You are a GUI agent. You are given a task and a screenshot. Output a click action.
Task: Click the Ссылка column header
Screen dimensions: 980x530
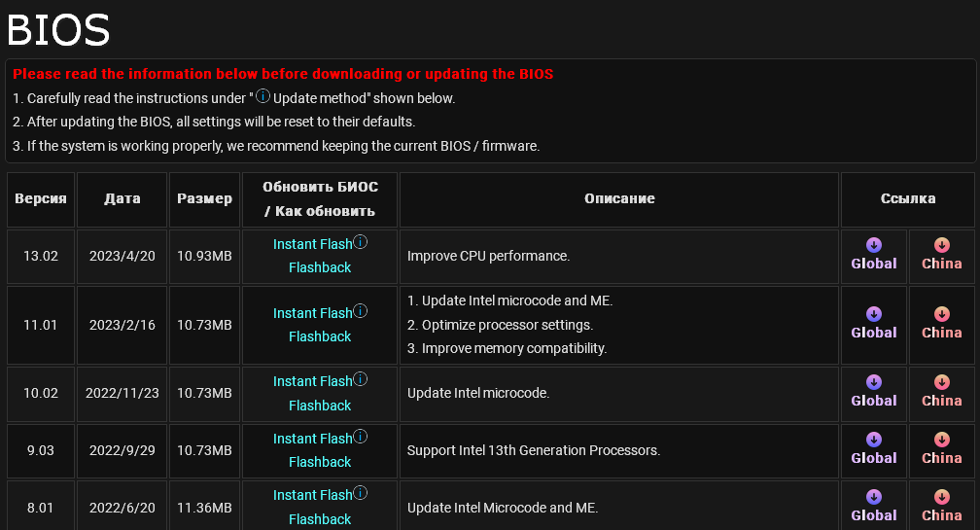point(908,198)
